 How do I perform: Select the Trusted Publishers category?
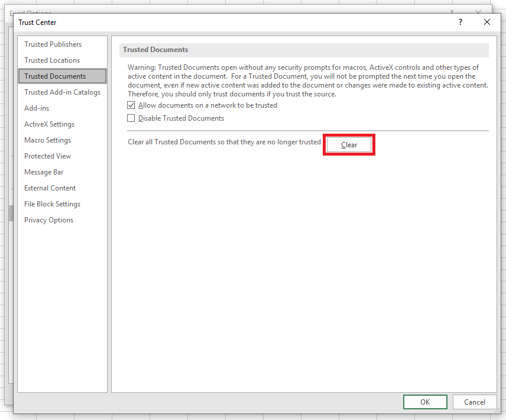52,44
